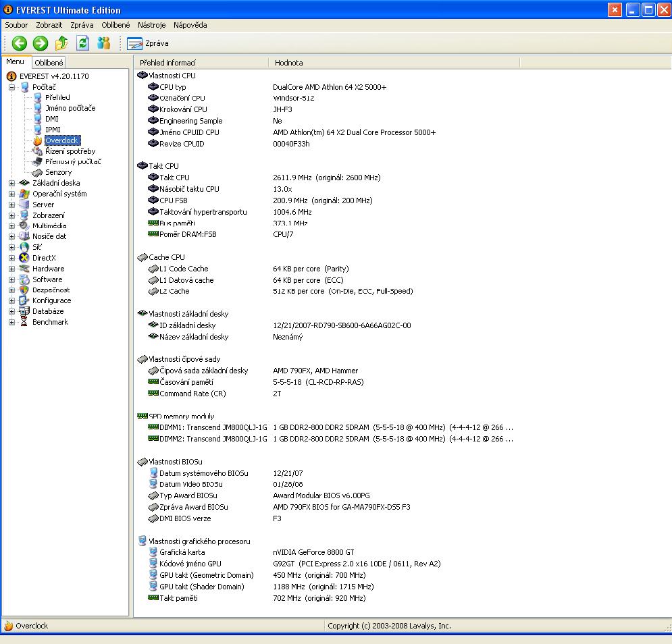Select Řízení spotřeby tree item
This screenshot has width=672, height=644.
(x=70, y=151)
